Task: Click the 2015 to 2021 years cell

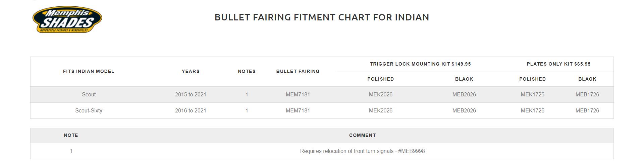Action: [191, 94]
